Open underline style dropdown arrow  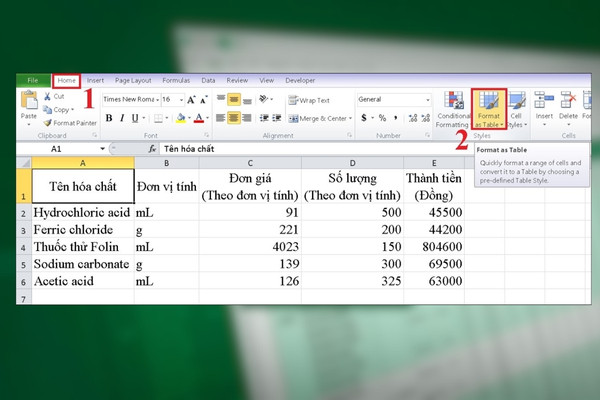(144, 118)
